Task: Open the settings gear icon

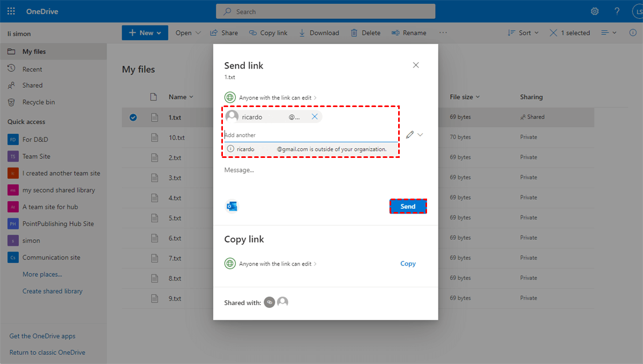Action: 595,11
